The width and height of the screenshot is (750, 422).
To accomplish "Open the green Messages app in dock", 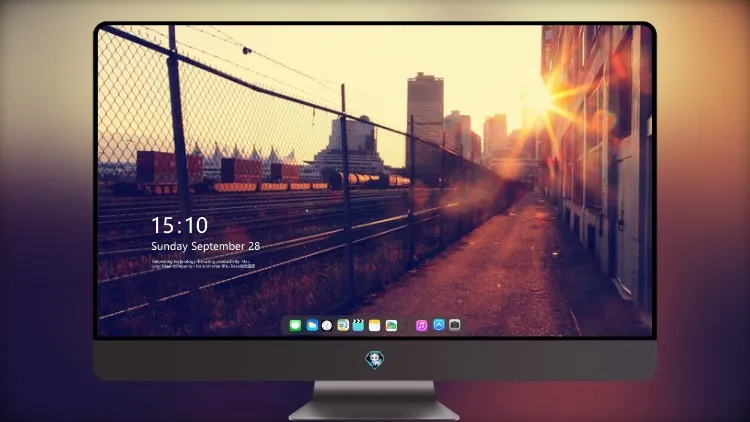I will [296, 325].
